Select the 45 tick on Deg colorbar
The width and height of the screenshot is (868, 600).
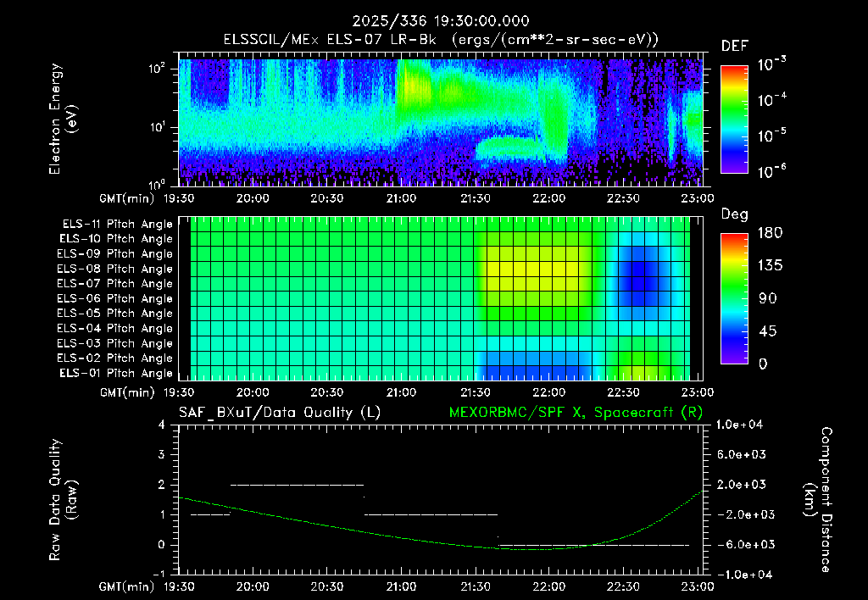click(766, 331)
